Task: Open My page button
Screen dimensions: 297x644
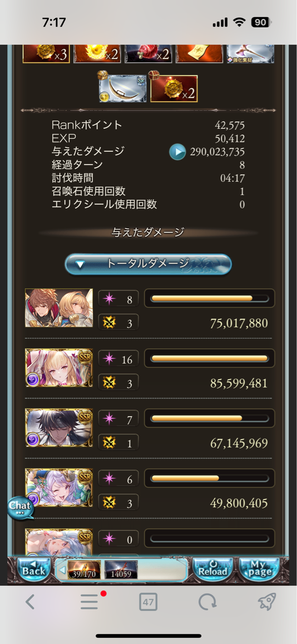Action: [259, 570]
